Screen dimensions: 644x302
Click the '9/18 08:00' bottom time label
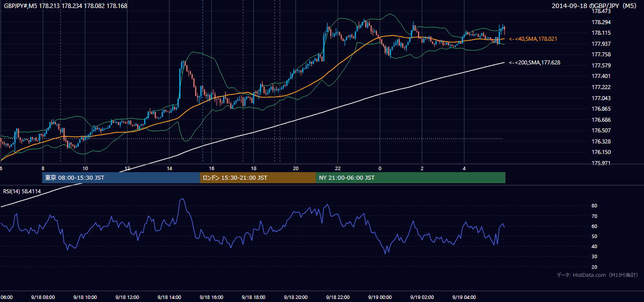tap(42, 297)
